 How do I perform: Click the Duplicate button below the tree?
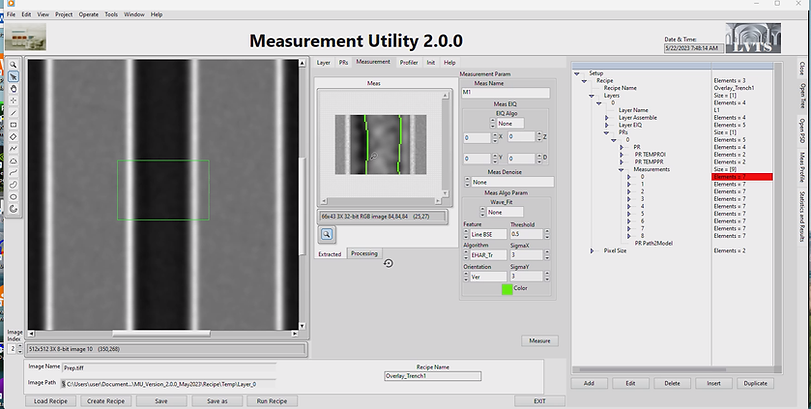[755, 383]
